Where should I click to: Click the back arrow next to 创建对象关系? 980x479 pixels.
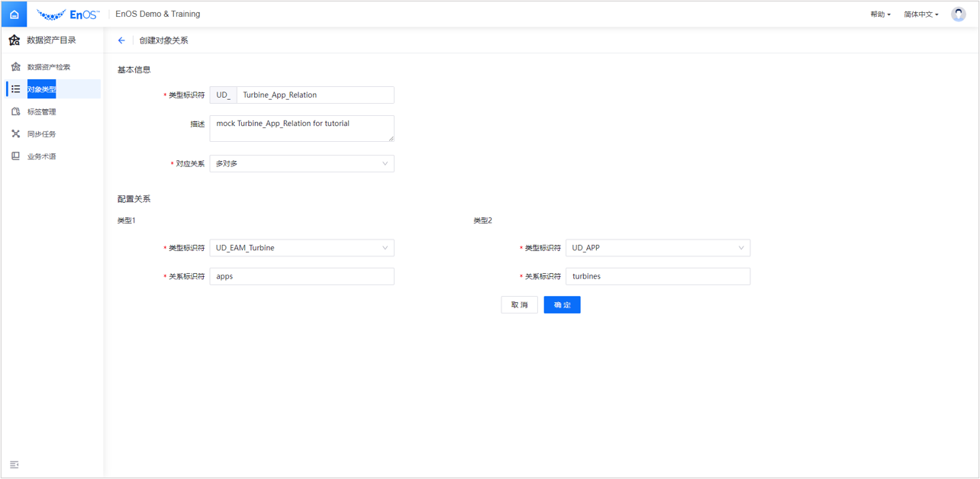(x=121, y=40)
